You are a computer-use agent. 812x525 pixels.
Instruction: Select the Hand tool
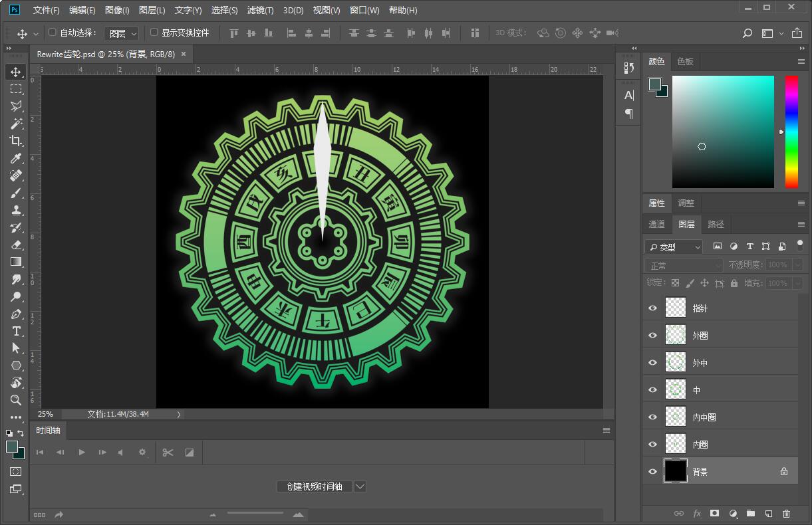coord(16,383)
